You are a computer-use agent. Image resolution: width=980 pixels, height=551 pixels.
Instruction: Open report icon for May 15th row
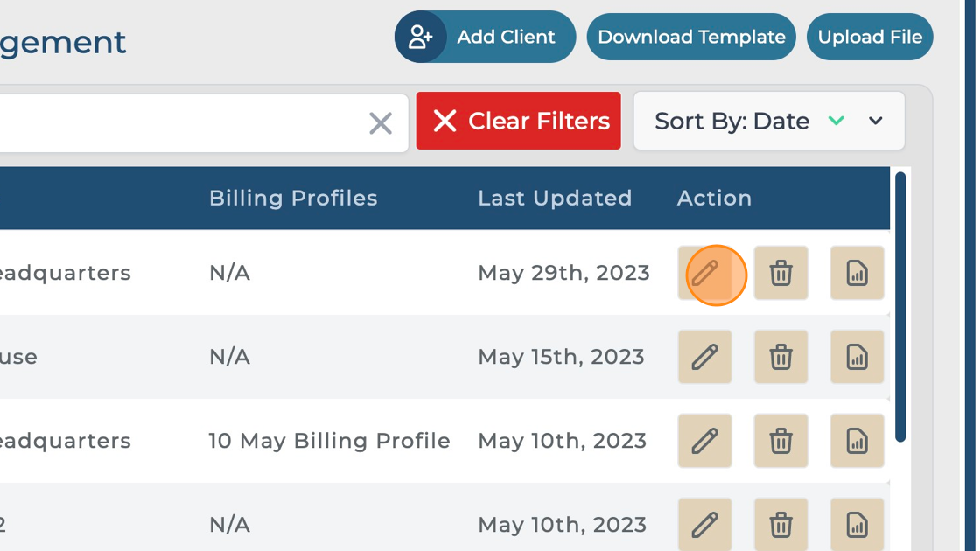coord(857,357)
